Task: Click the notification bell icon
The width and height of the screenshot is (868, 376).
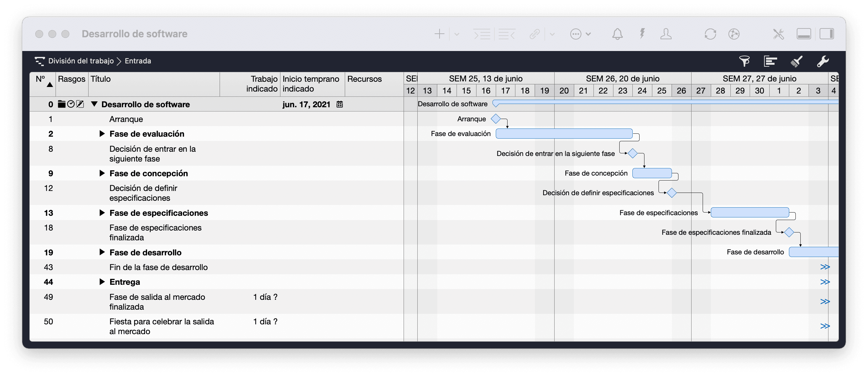Action: tap(617, 34)
